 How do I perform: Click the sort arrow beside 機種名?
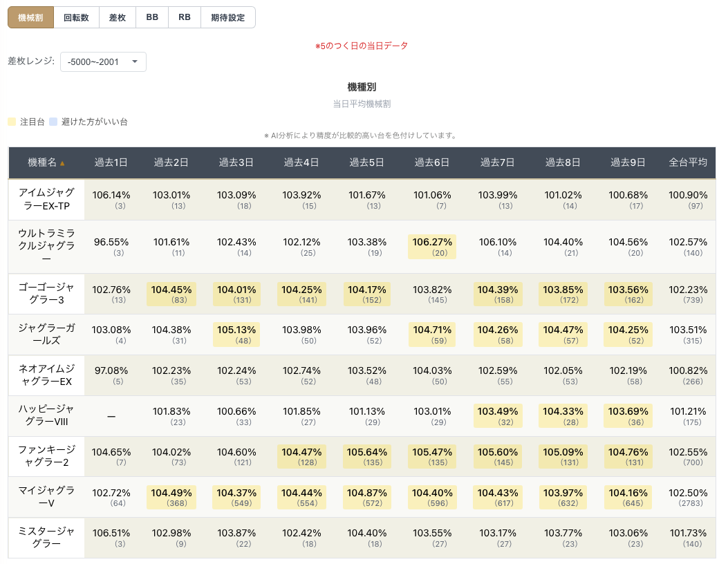pyautogui.click(x=62, y=163)
